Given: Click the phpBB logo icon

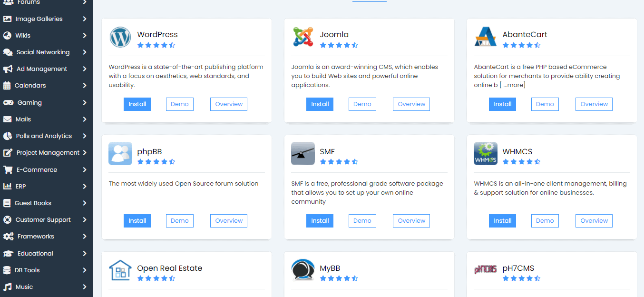Looking at the screenshot, I should (x=120, y=153).
